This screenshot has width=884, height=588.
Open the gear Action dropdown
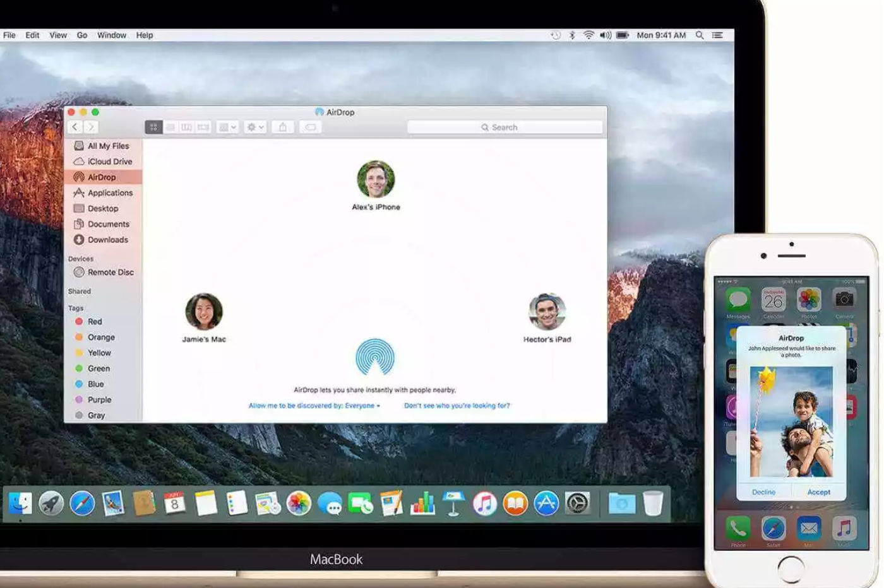click(x=255, y=127)
